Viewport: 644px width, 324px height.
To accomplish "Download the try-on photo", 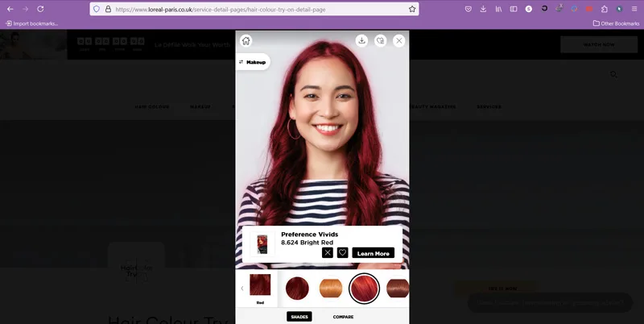I will [361, 40].
